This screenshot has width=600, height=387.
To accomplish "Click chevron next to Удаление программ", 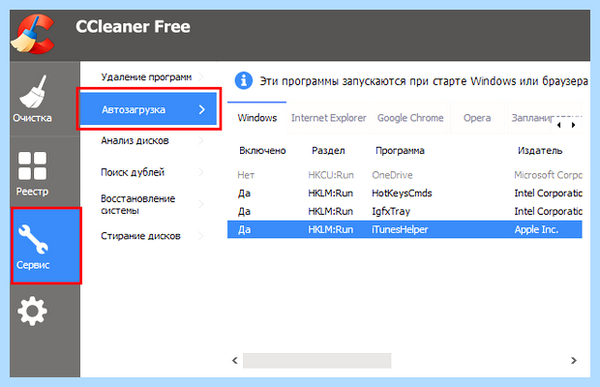I will [x=201, y=77].
